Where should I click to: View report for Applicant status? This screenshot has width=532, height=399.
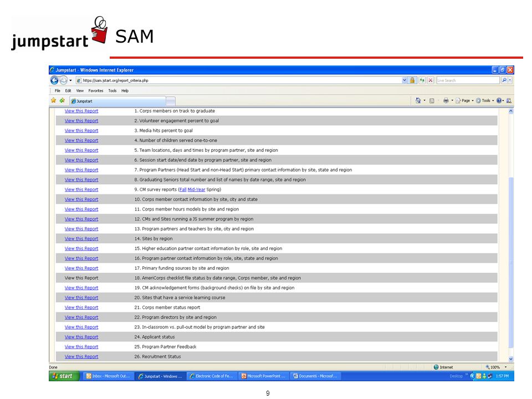(81, 337)
